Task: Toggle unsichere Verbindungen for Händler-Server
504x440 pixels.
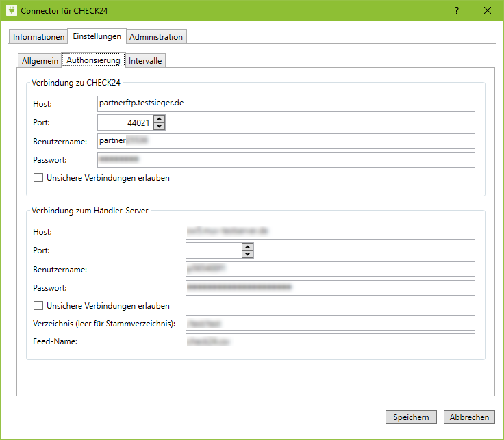Action: (x=38, y=306)
